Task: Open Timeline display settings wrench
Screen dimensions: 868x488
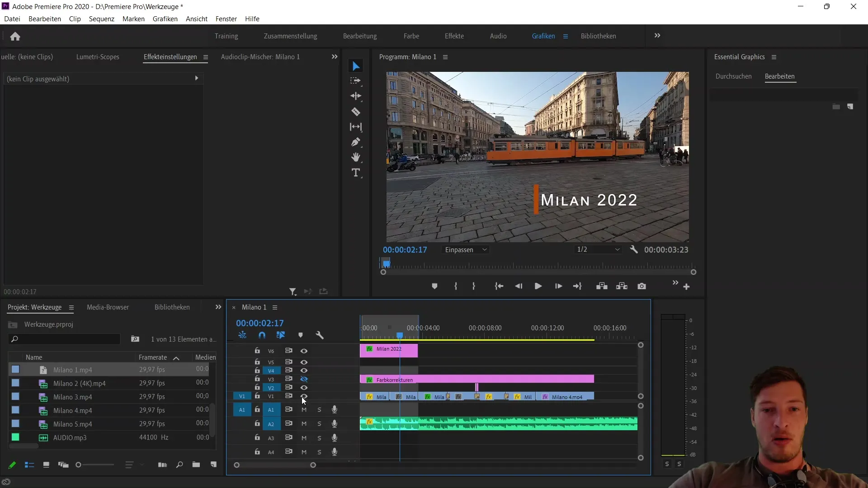Action: coord(320,335)
